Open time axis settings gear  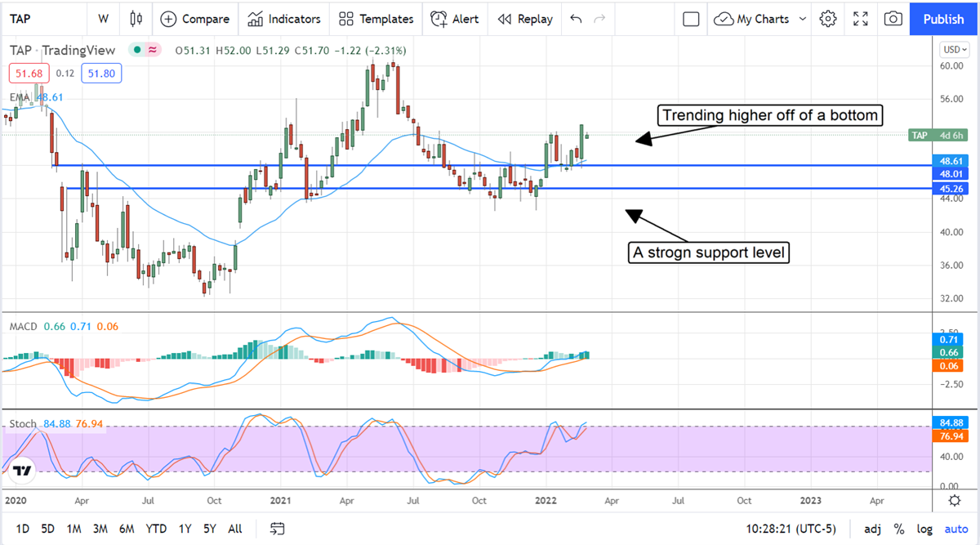tap(954, 500)
